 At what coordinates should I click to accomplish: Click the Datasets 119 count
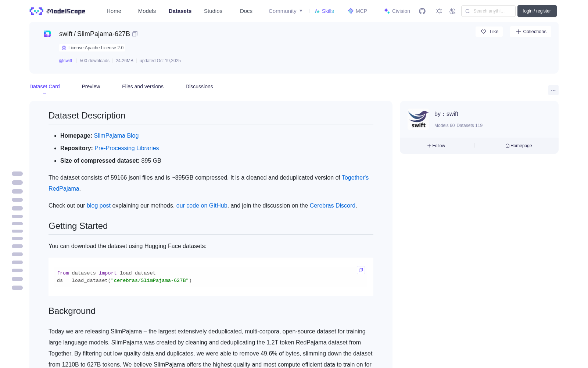pos(469,125)
